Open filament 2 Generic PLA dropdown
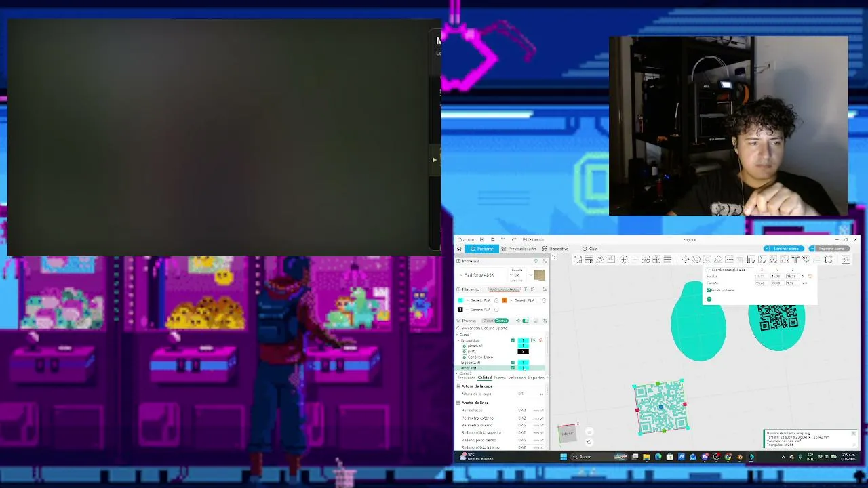This screenshot has height=488, width=868. [522, 300]
